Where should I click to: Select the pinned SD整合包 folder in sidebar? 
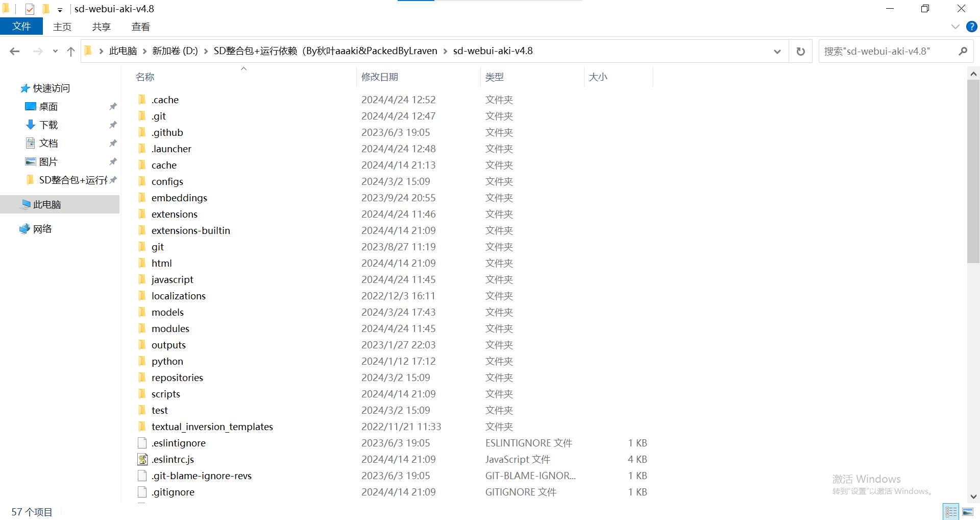point(72,180)
